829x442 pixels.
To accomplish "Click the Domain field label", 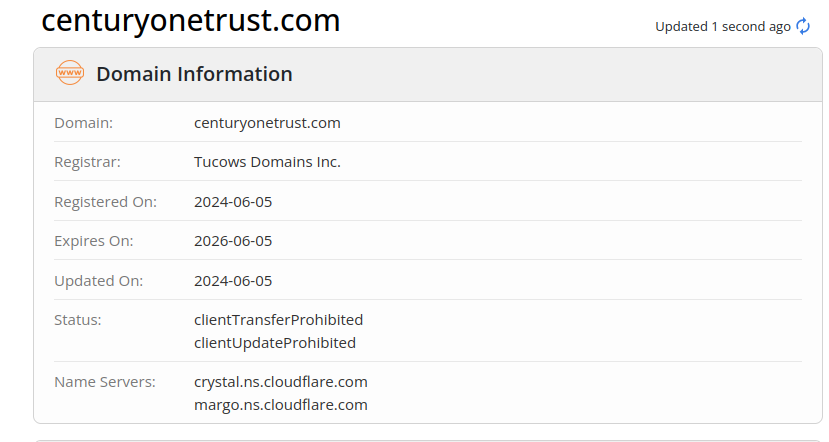I will [83, 123].
